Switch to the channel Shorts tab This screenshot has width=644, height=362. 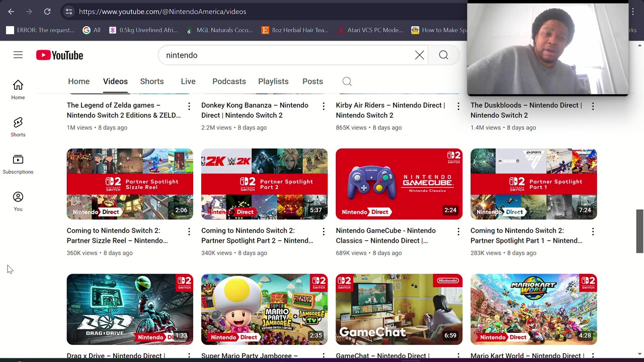[x=152, y=81]
